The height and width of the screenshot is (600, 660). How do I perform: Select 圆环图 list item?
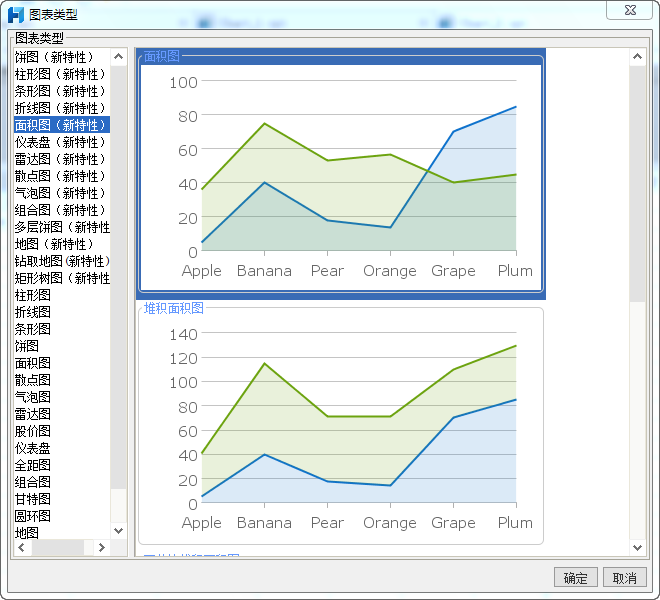(62, 516)
